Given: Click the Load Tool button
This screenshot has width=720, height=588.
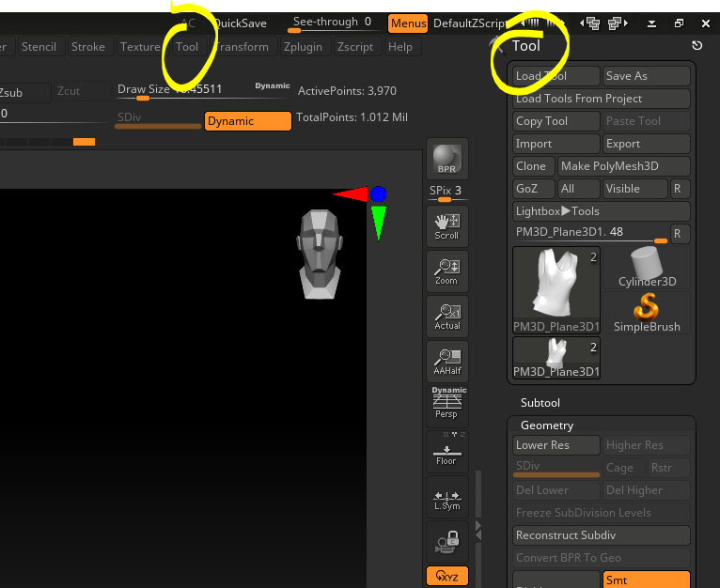Looking at the screenshot, I should [556, 76].
